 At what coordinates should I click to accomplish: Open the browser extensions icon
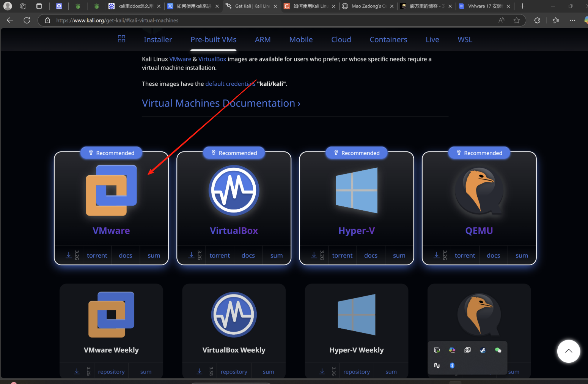[x=537, y=20]
